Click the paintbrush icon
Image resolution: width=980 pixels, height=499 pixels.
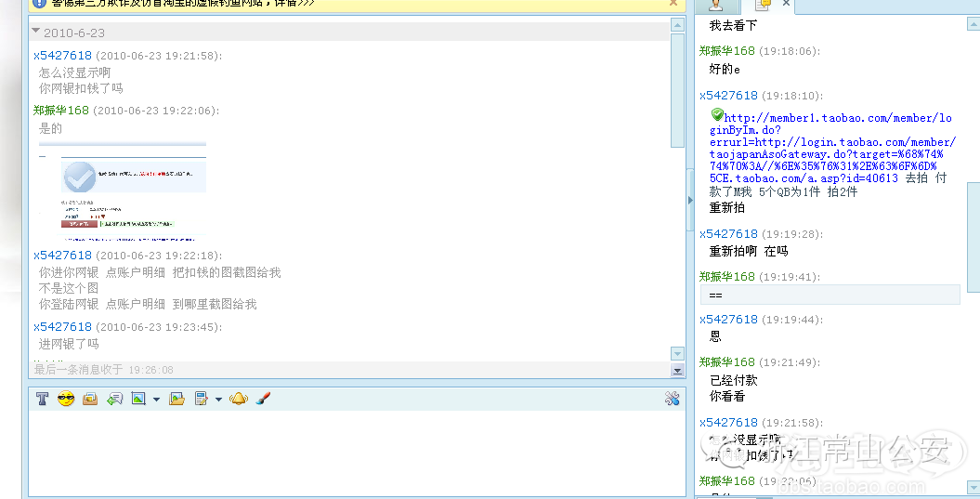click(x=263, y=399)
